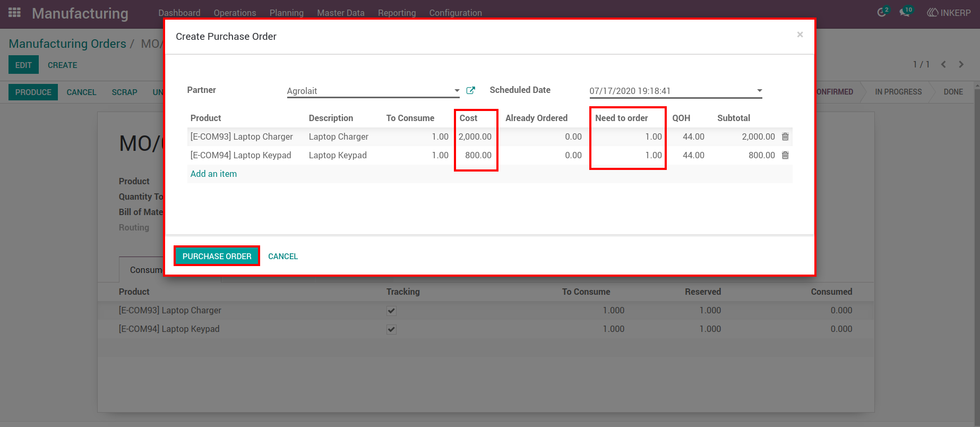Click the CREATE button
Viewport: 980px width, 427px height.
tap(63, 65)
